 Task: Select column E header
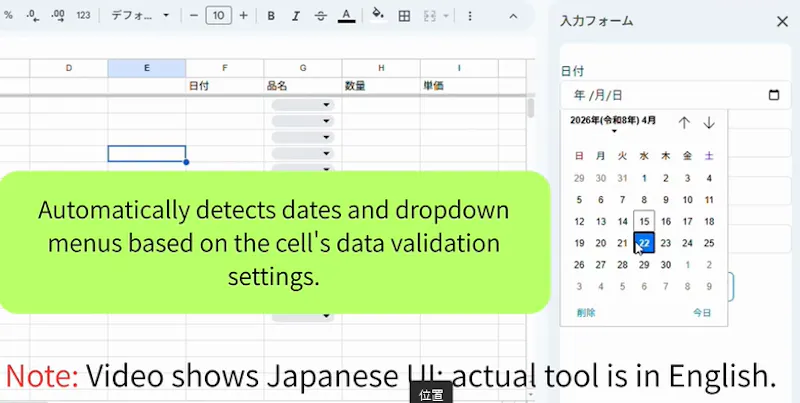pyautogui.click(x=146, y=68)
